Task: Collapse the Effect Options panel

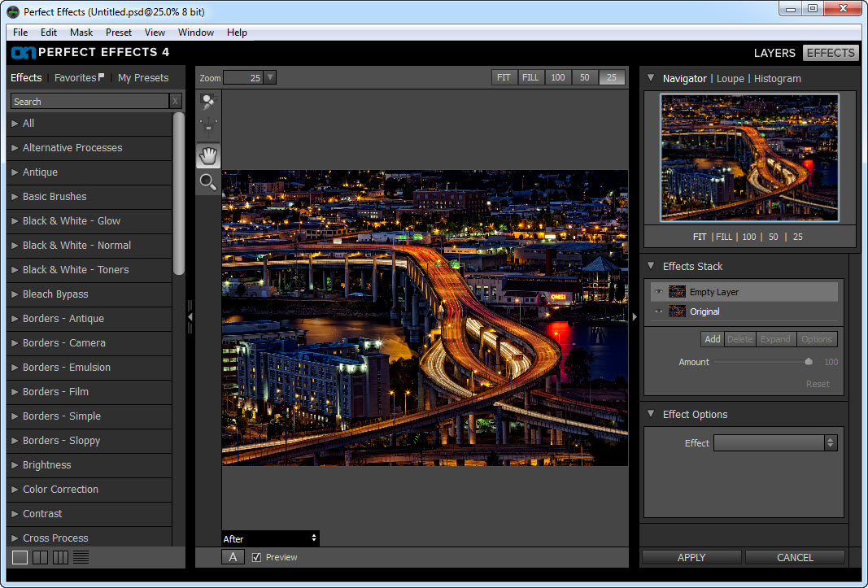Action: (x=651, y=414)
